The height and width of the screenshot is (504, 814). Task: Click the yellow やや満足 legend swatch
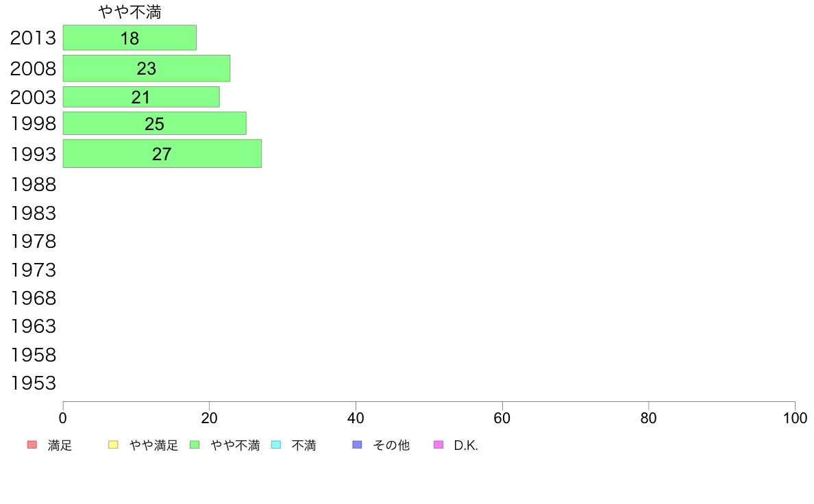(113, 445)
